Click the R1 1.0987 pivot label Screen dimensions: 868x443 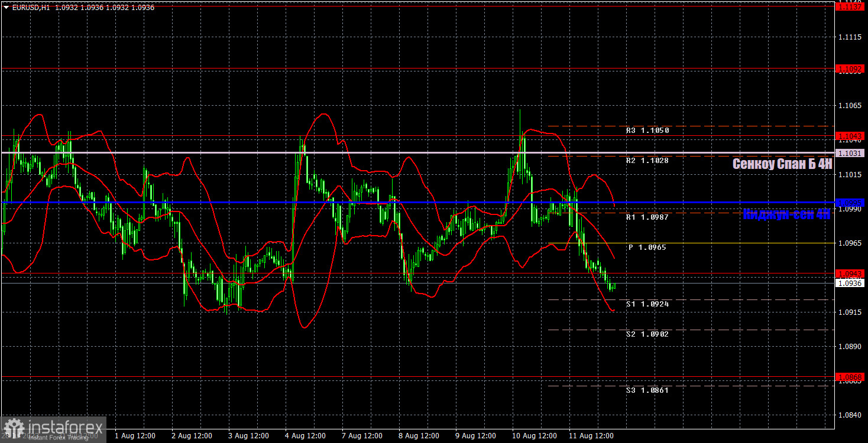[x=647, y=217]
